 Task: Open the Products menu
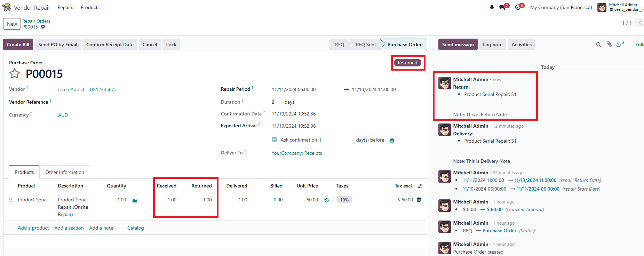click(x=90, y=7)
